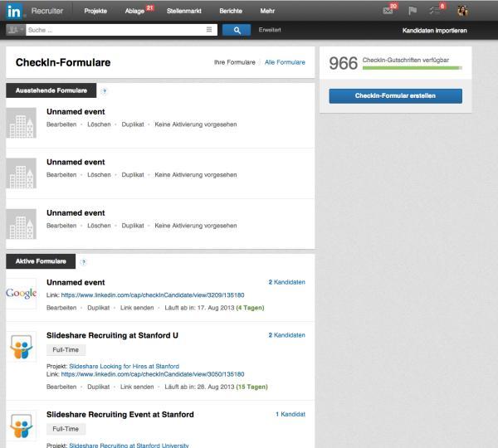Click CheckIn-Formular erstellen button
This screenshot has height=448, width=498.
[395, 96]
